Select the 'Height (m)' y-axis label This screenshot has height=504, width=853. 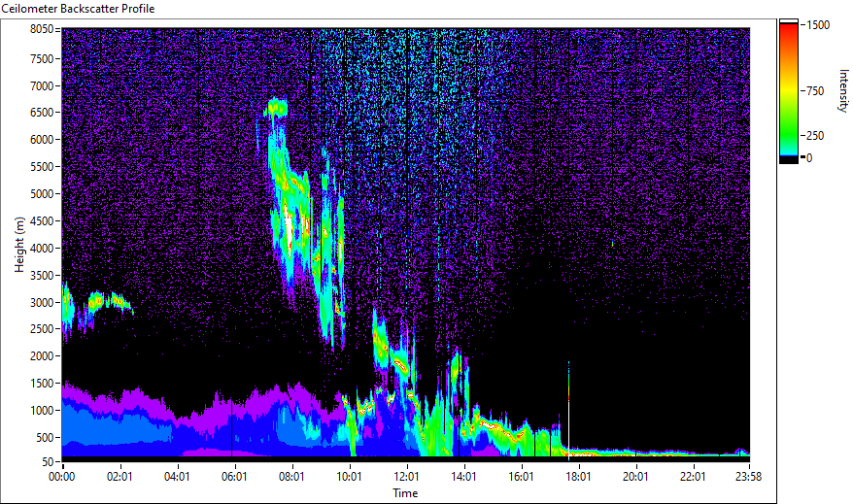(x=19, y=245)
